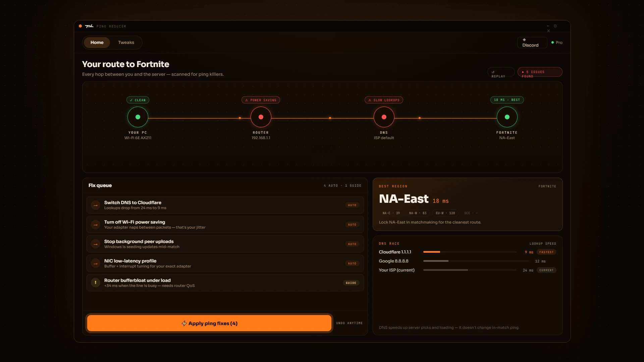Close the Ping Reducer window
Screen dimensions: 644x362
click(x=549, y=31)
